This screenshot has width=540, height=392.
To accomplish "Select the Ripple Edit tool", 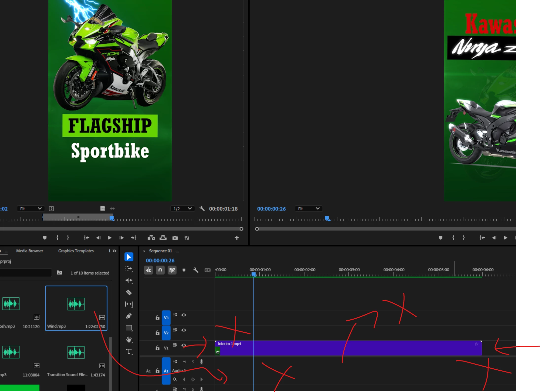I will (x=129, y=280).
